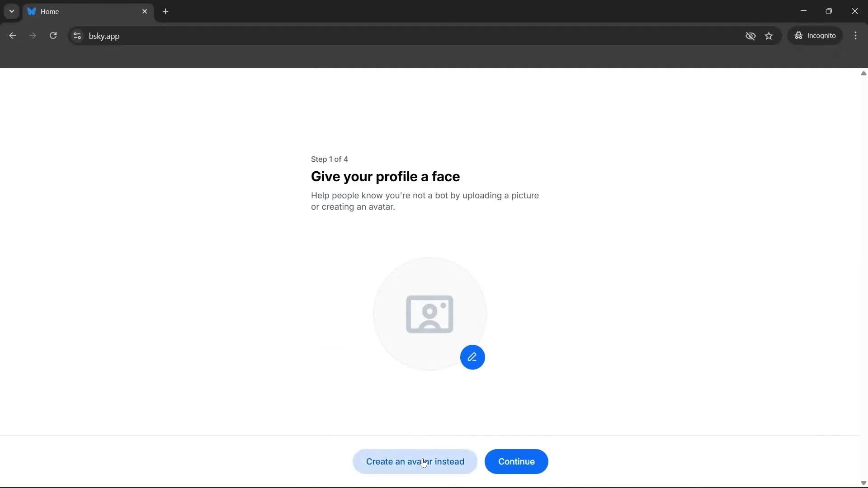Click inside the address bar
Image resolution: width=868 pixels, height=488 pixels.
pos(271,36)
